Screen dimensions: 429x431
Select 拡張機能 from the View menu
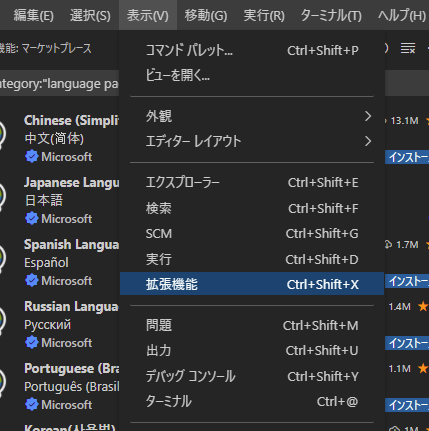pyautogui.click(x=252, y=284)
